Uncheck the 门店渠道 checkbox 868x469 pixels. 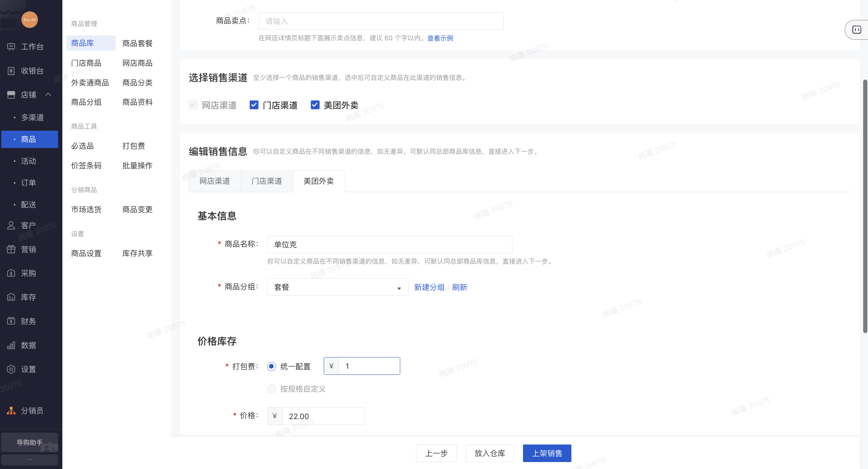click(254, 105)
